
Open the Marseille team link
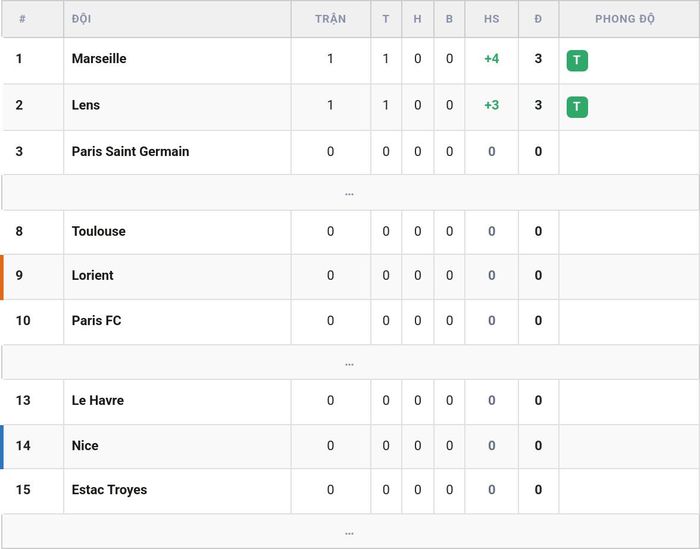(99, 58)
